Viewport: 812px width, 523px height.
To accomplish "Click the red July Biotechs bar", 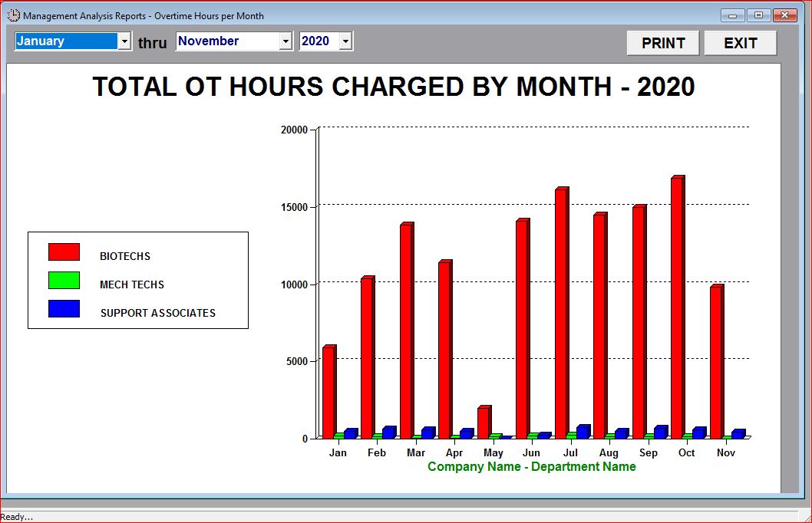I will coord(561,313).
